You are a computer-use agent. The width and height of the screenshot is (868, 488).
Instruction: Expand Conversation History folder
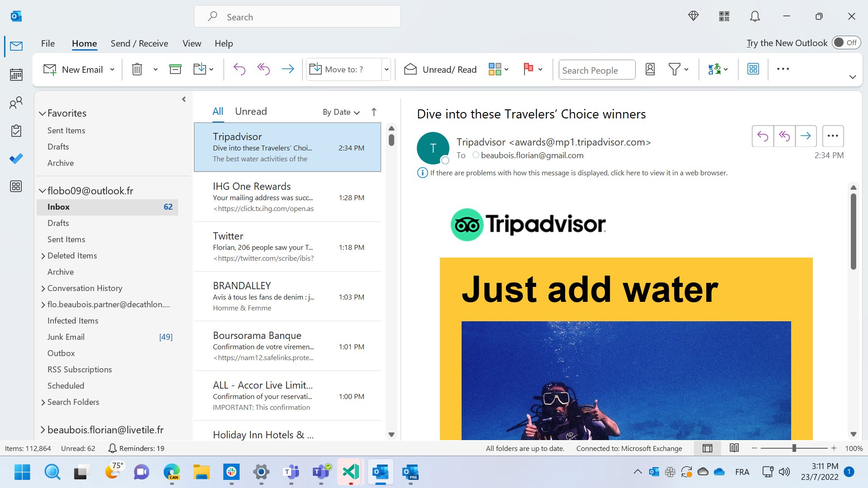[x=43, y=289]
